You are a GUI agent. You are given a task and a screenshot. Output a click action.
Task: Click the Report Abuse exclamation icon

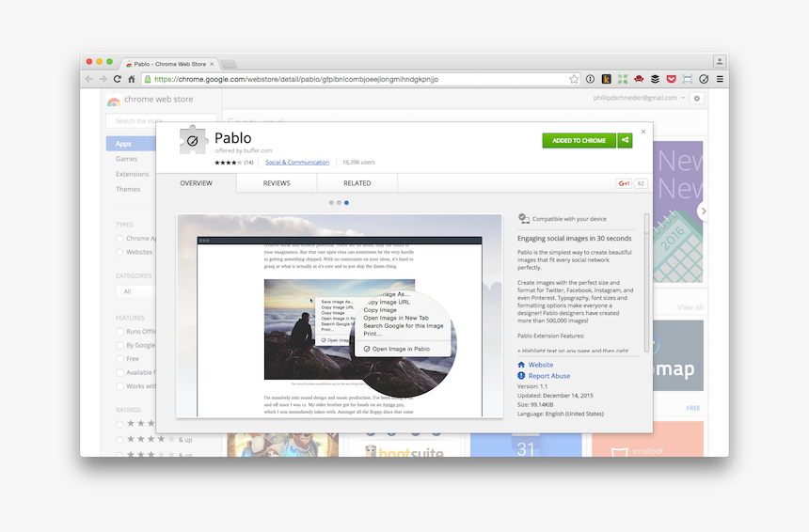coord(521,376)
